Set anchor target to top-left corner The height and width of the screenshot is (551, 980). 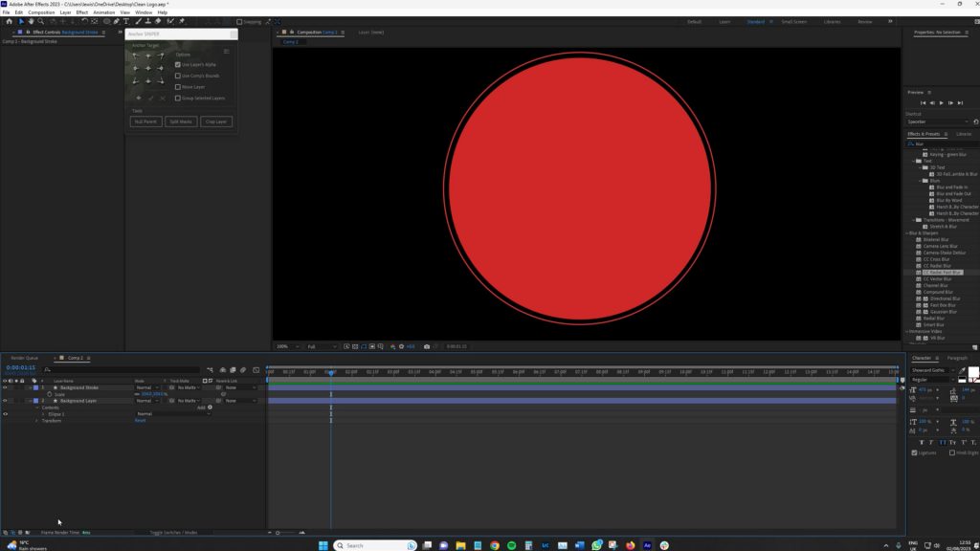pos(136,55)
